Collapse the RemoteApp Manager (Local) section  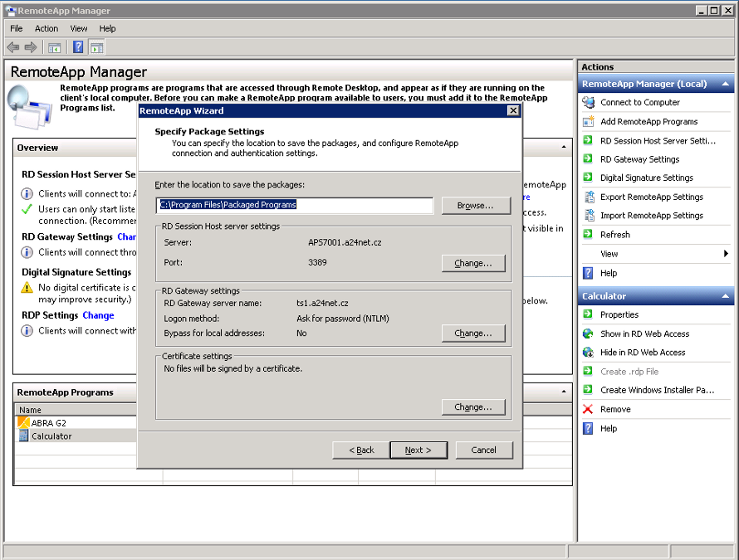tap(727, 84)
